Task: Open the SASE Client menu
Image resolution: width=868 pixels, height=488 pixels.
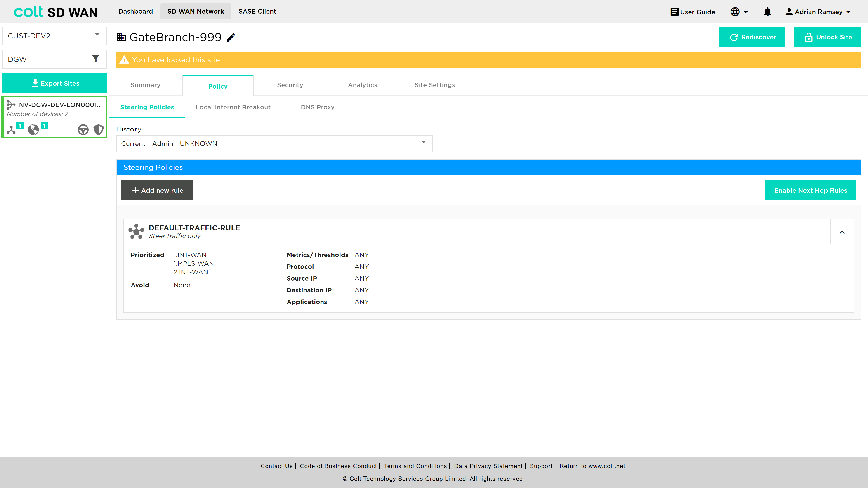Action: point(257,12)
